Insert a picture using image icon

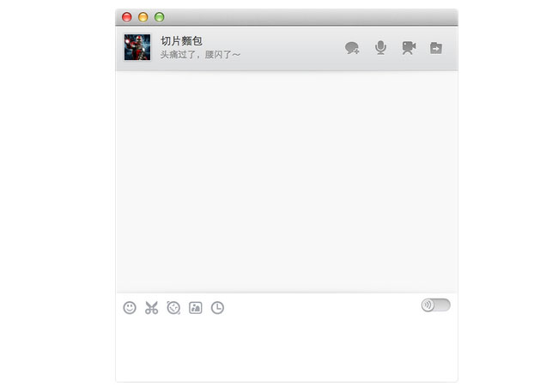point(196,308)
